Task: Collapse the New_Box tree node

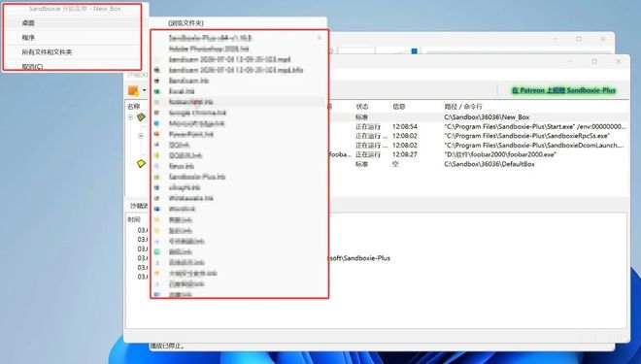Action: coord(130,117)
